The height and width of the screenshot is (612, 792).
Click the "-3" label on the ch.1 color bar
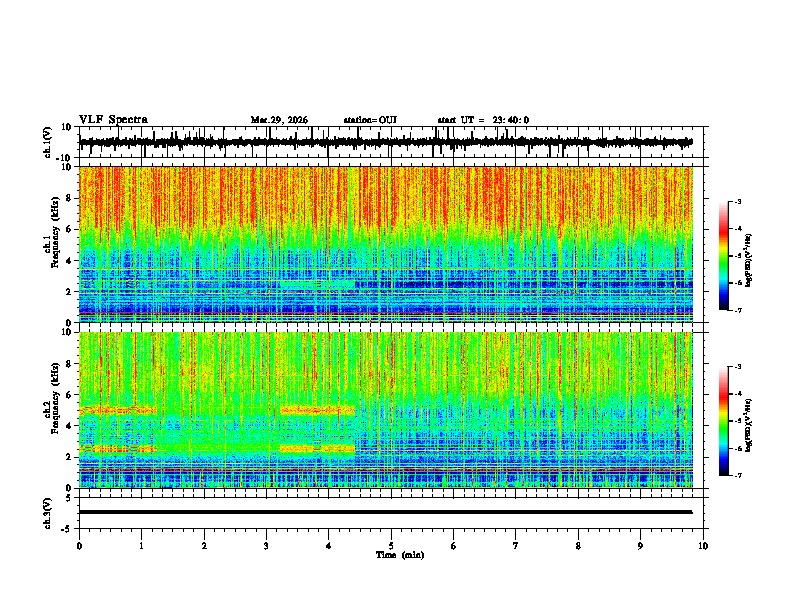[738, 202]
